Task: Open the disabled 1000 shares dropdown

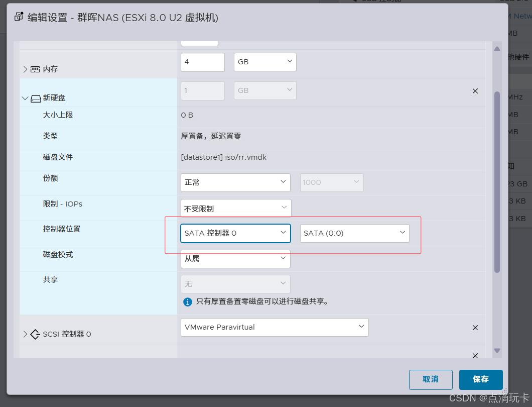Action: point(331,182)
